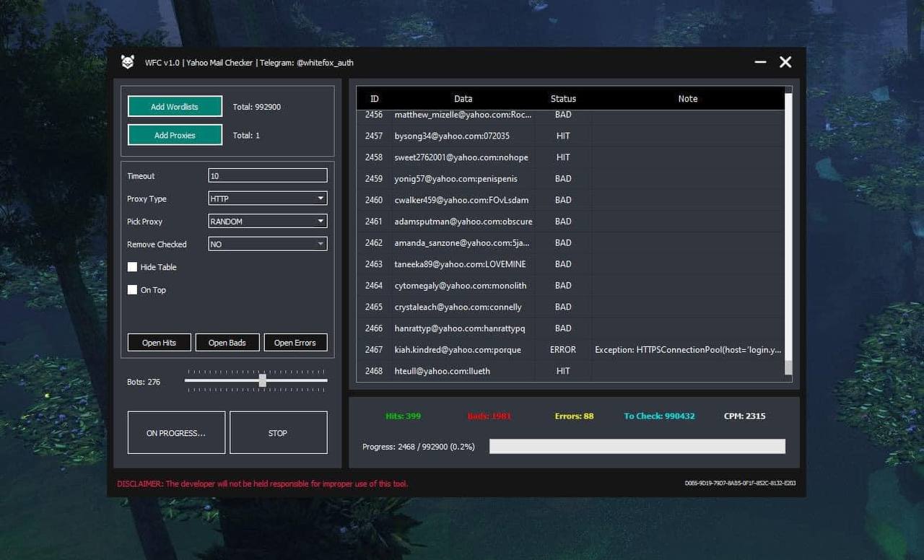Click the Data column header
The width and height of the screenshot is (924, 560).
(x=463, y=99)
